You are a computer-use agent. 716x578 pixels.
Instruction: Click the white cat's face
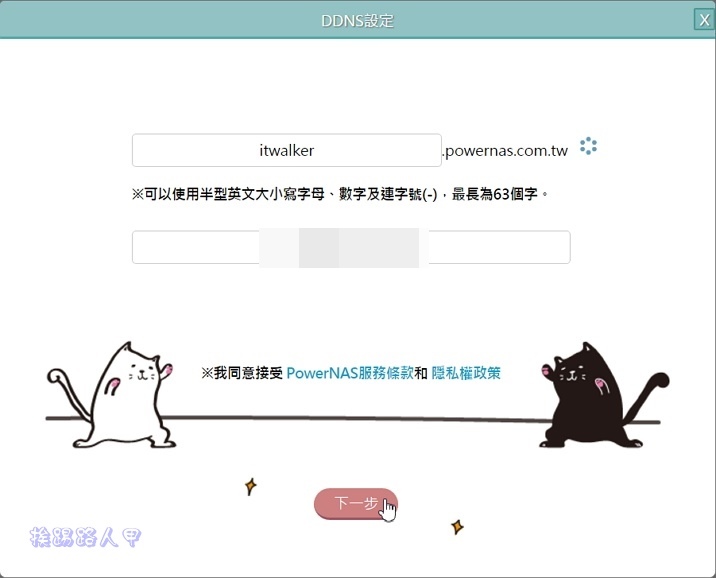point(142,372)
